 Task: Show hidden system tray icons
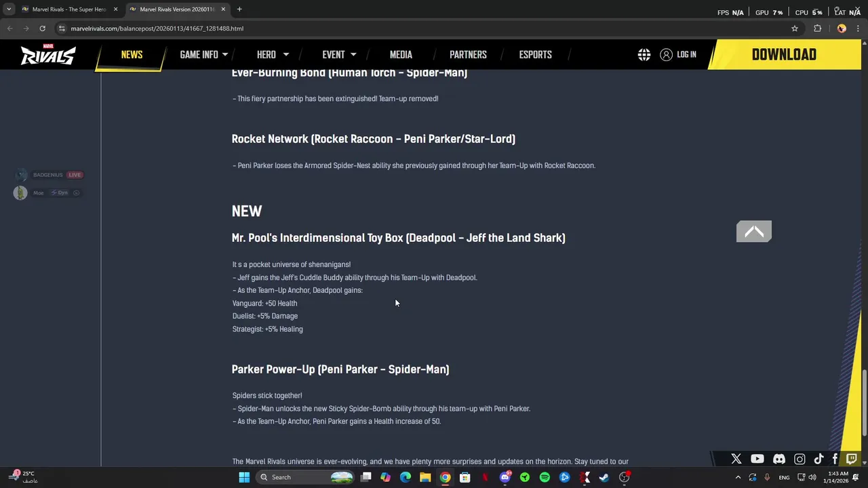coord(738,477)
